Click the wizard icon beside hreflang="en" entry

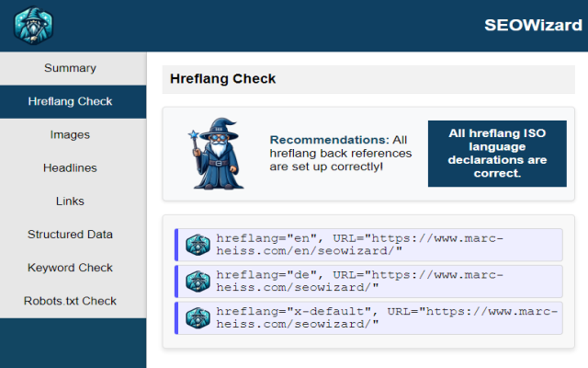[198, 245]
